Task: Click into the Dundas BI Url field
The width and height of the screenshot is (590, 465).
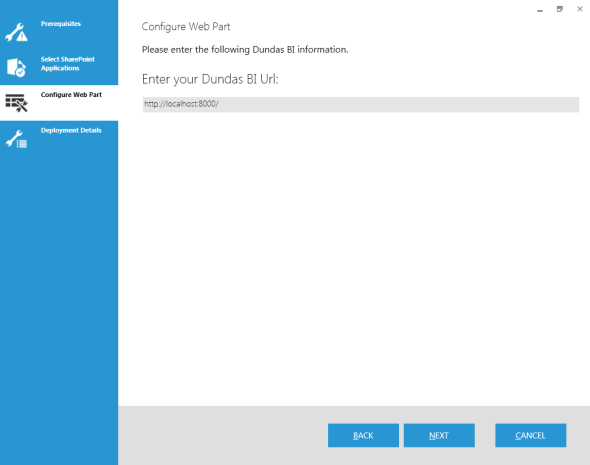Action: click(x=360, y=104)
